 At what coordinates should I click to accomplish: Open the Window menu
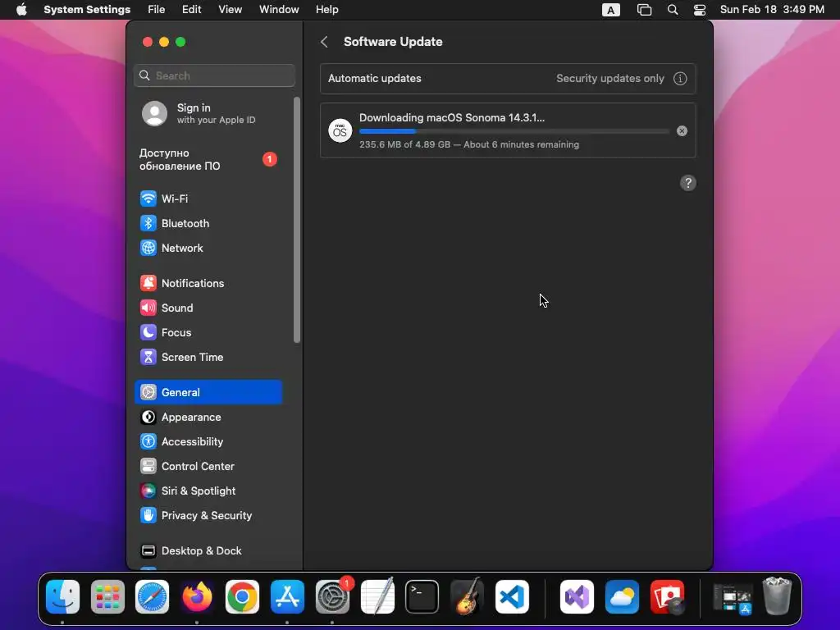click(279, 10)
